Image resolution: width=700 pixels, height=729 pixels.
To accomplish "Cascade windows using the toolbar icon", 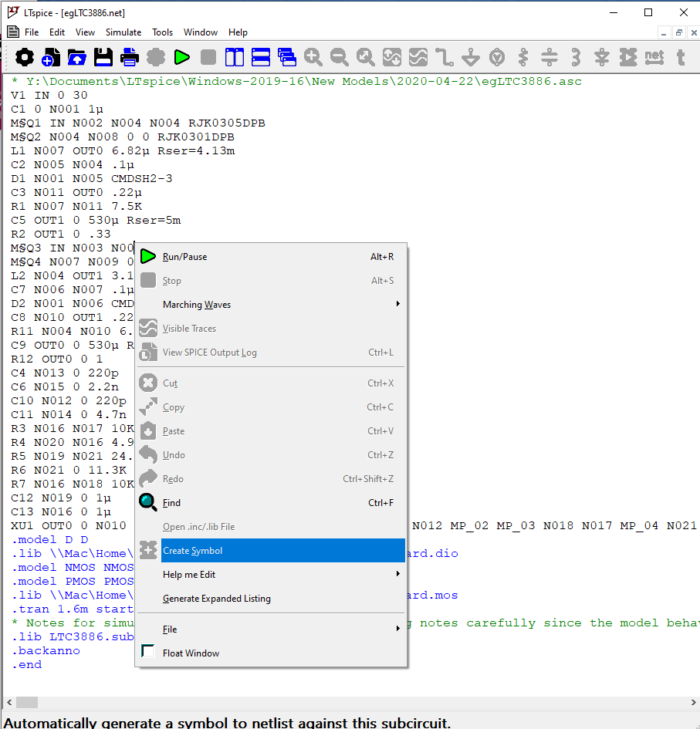I will (287, 57).
